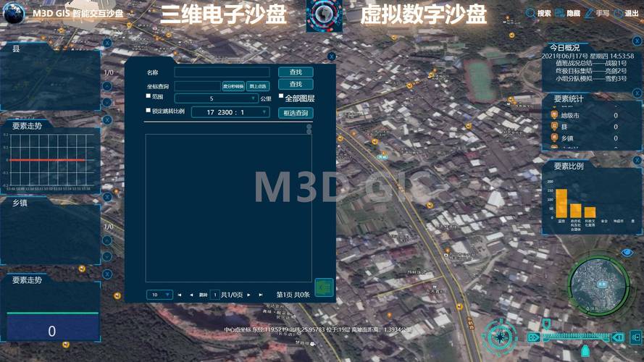Click the 度分秒转换 conversion button

[x=233, y=86]
